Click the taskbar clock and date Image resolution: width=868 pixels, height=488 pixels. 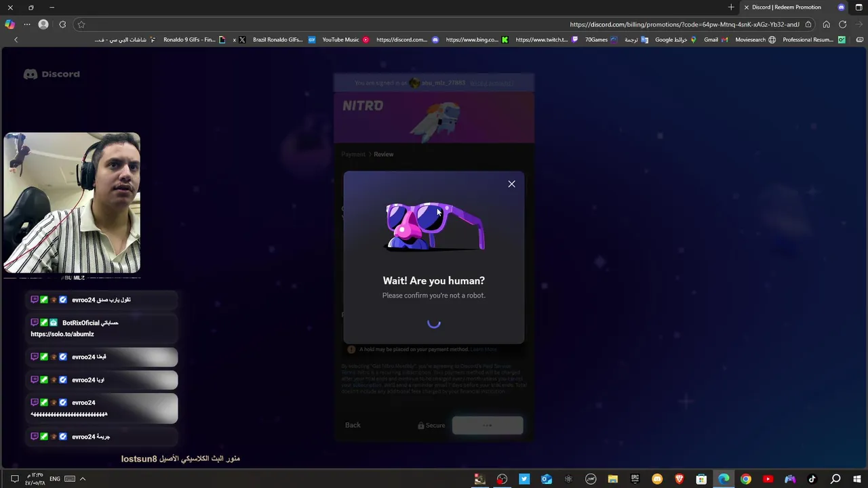35,479
